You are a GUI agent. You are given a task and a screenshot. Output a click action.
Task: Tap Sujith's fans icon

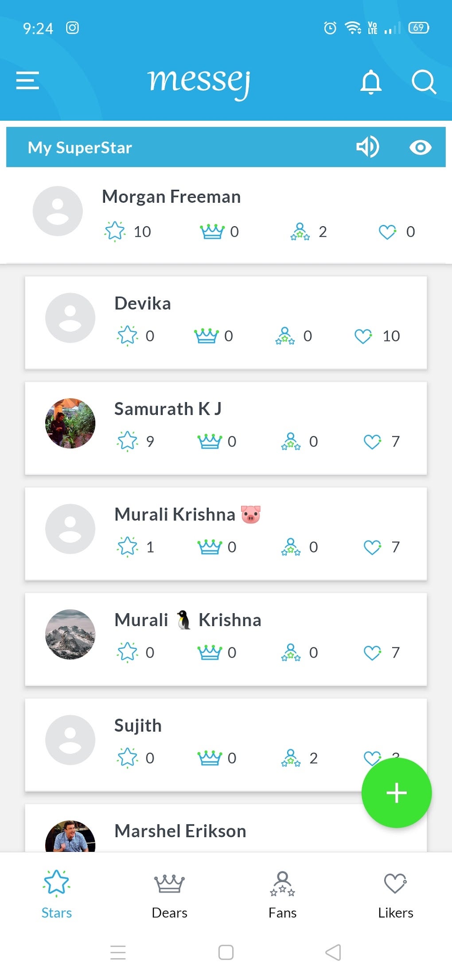point(291,758)
